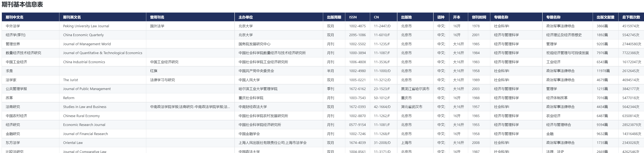Click Oriental Law English name

point(73,143)
